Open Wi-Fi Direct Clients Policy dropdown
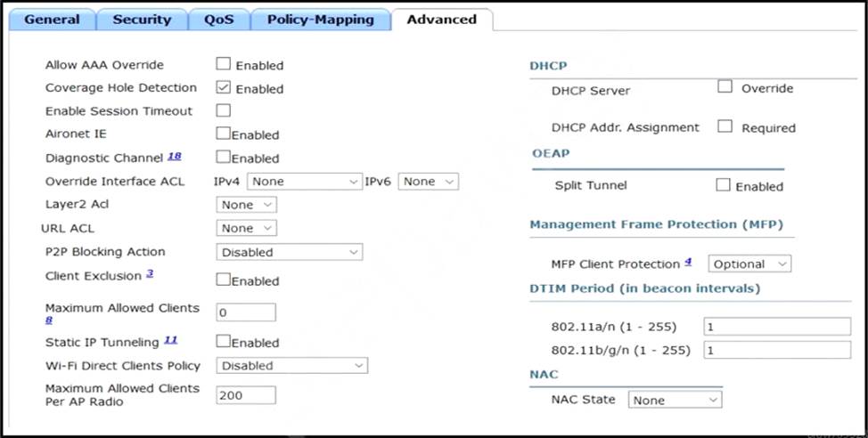The width and height of the screenshot is (868, 438). (292, 365)
